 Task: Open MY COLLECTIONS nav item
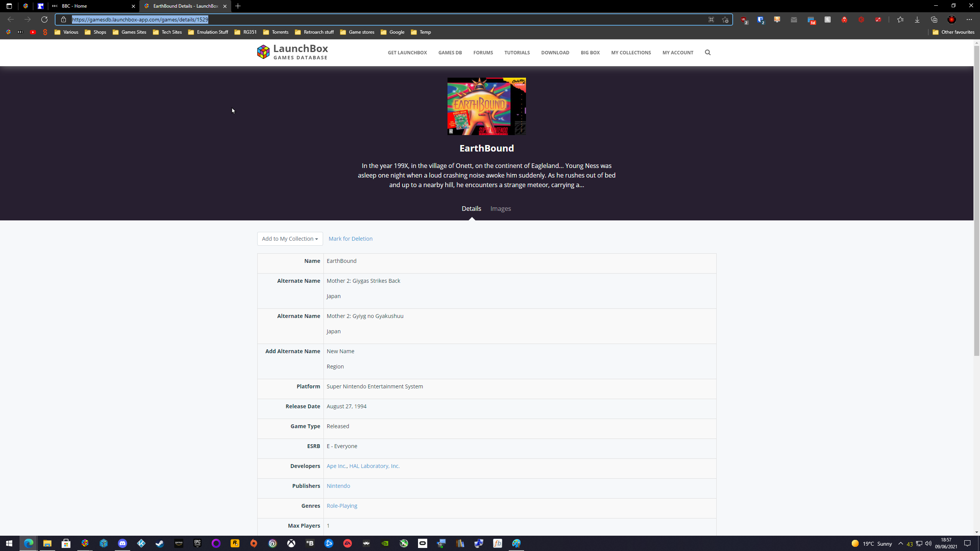click(x=631, y=53)
